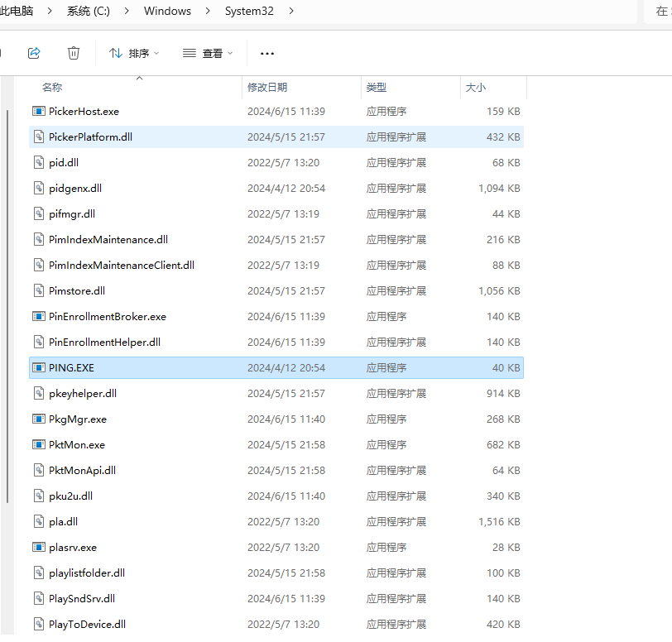Click Windows breadcrumb segment
Viewport: 672px width, 642px height.
coord(167,11)
